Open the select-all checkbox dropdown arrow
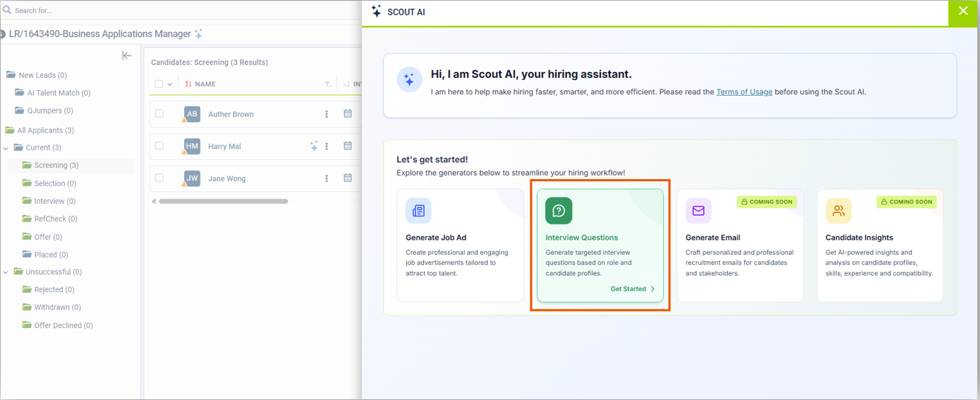This screenshot has height=400, width=980. click(x=170, y=85)
